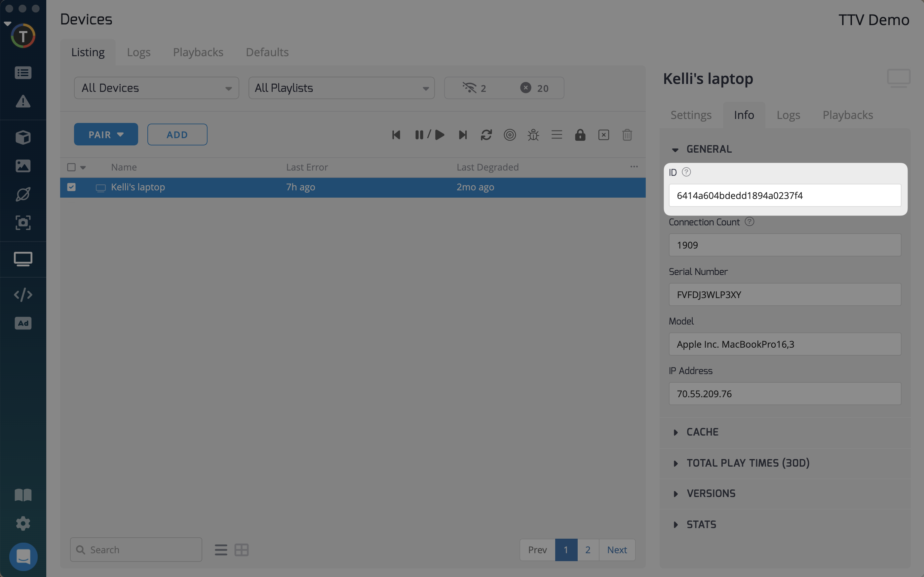Viewport: 924px width, 577px height.
Task: Click the bug debug icon
Action: point(533,135)
